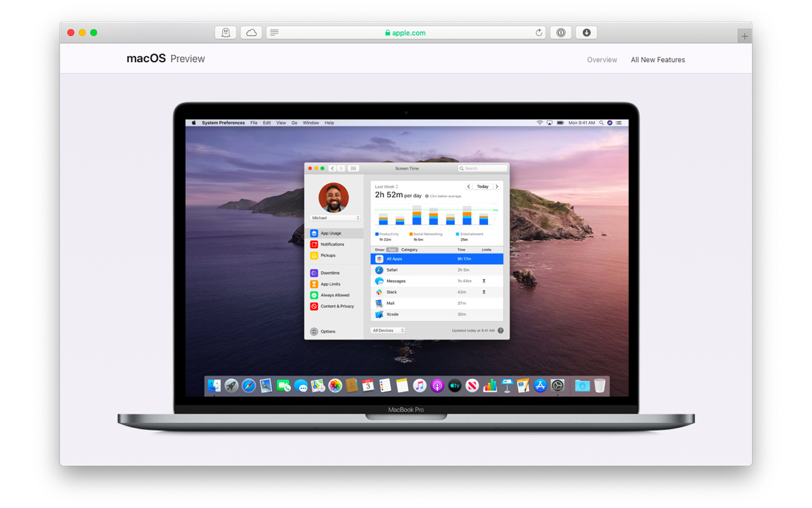Click the battery status icon
Image resolution: width=812 pixels, height=508 pixels.
(x=560, y=123)
